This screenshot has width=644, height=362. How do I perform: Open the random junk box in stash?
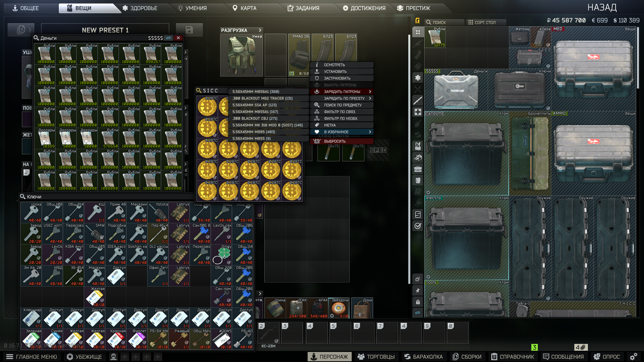(x=467, y=153)
